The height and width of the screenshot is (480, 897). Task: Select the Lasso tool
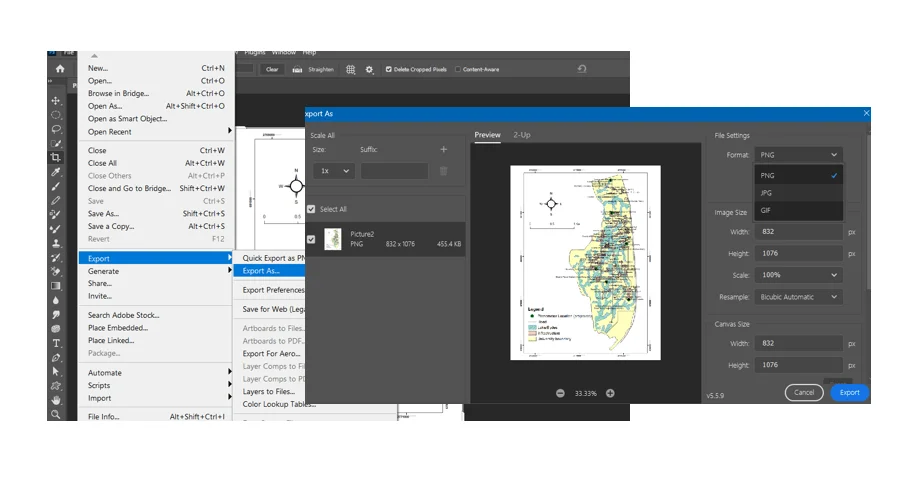tap(55, 129)
